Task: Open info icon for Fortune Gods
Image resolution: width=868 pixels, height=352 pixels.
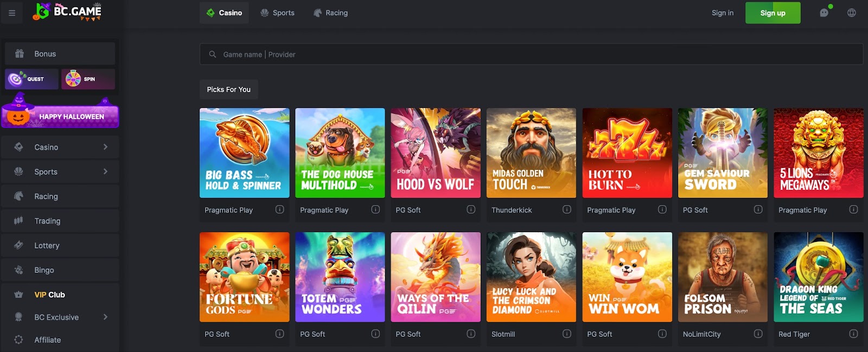Action: pyautogui.click(x=279, y=334)
